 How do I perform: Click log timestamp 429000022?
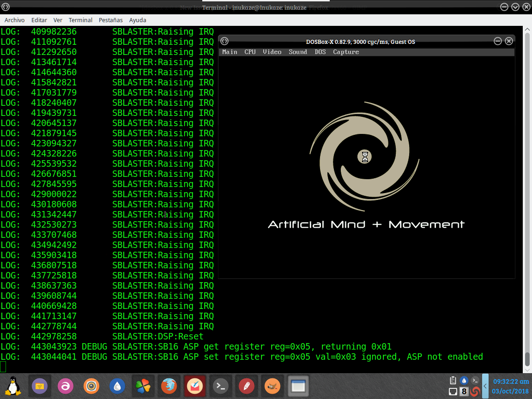click(x=54, y=194)
